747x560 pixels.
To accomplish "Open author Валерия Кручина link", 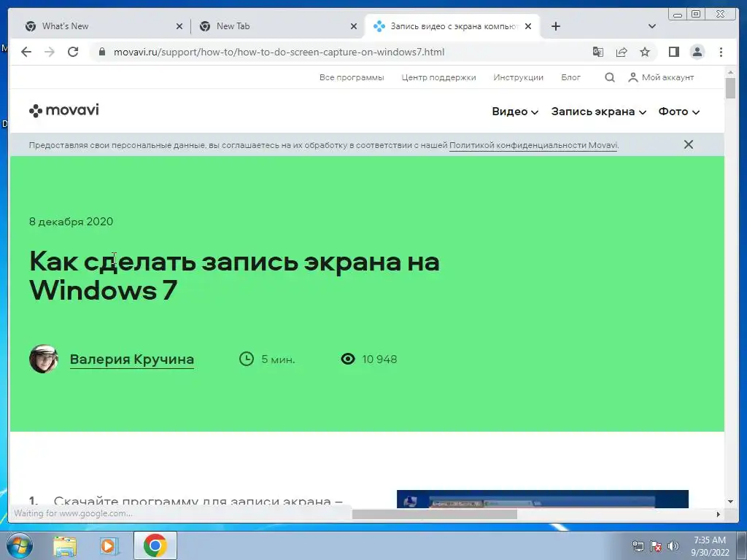I will (x=132, y=359).
